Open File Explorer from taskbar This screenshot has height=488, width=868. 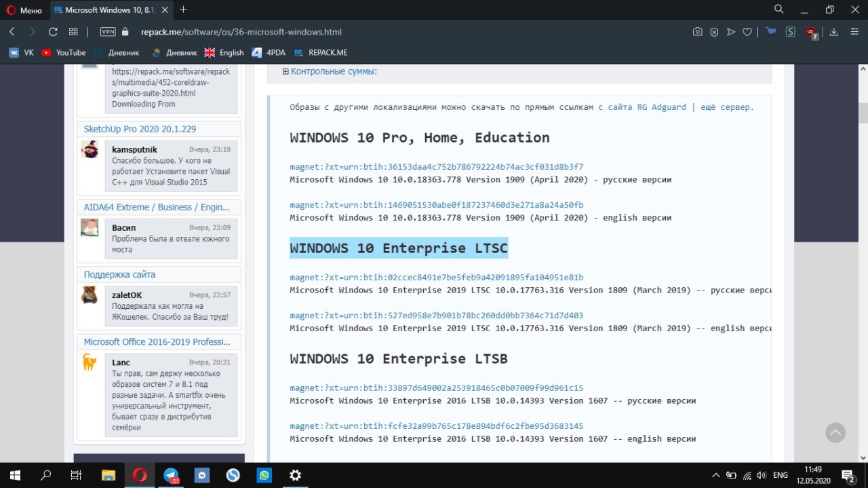click(x=108, y=475)
